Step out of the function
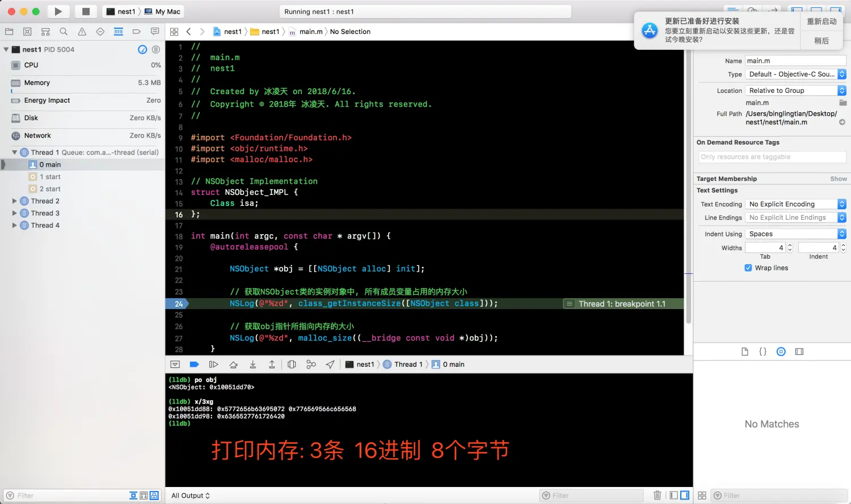This screenshot has width=851, height=504. click(272, 365)
